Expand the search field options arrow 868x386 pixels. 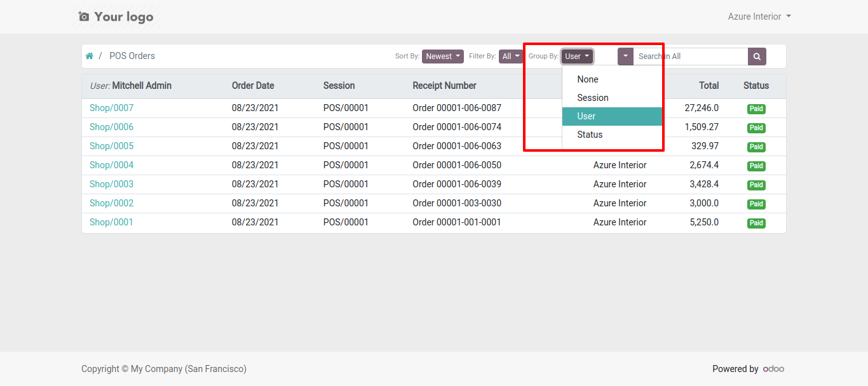pyautogui.click(x=625, y=57)
